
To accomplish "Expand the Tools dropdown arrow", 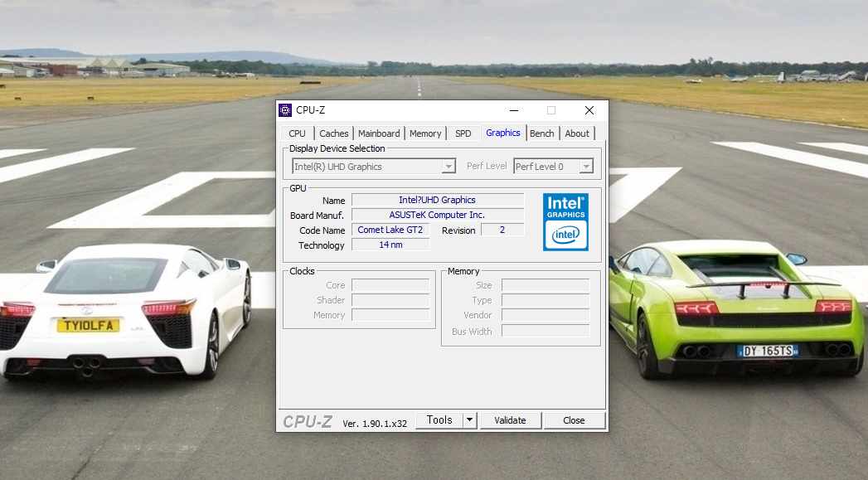I will (469, 420).
